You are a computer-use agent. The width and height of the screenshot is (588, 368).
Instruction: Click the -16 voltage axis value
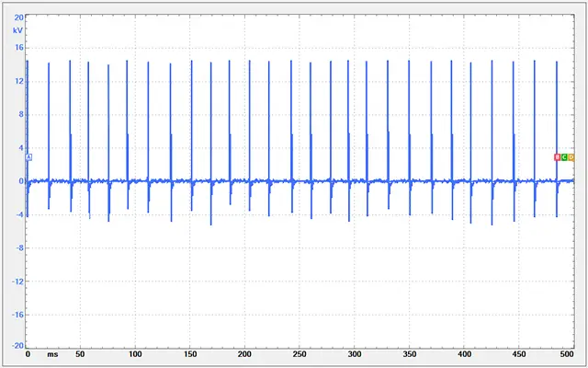[x=18, y=315]
